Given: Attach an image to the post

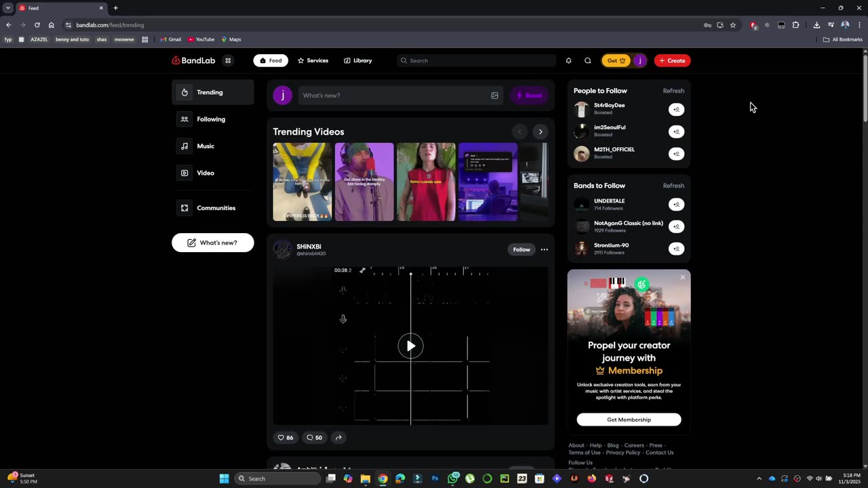Looking at the screenshot, I should (x=494, y=96).
